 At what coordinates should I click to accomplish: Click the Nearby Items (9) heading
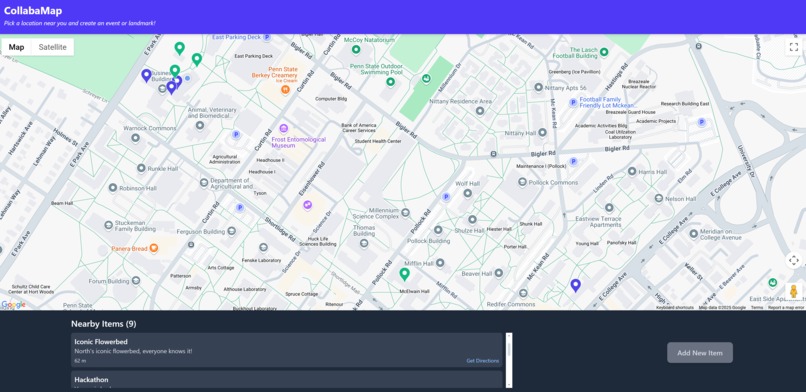[103, 324]
